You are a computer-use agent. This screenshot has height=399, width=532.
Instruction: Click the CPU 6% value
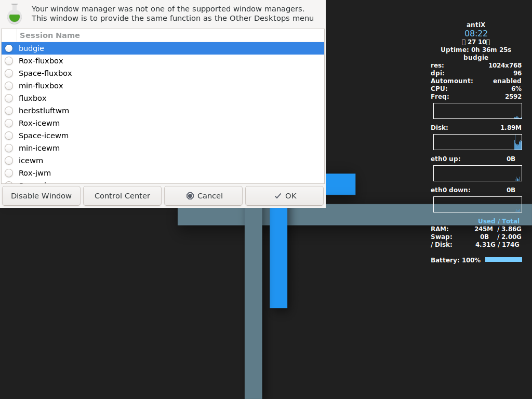tap(516, 88)
